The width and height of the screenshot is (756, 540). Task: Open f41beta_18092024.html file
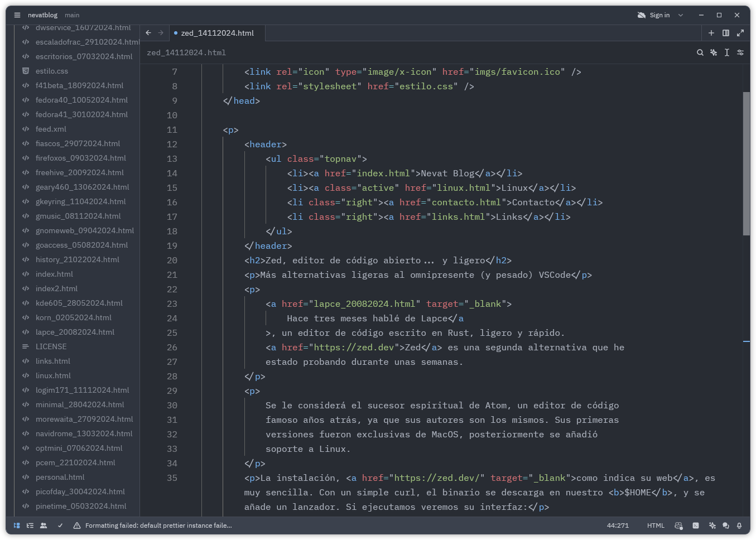[80, 85]
